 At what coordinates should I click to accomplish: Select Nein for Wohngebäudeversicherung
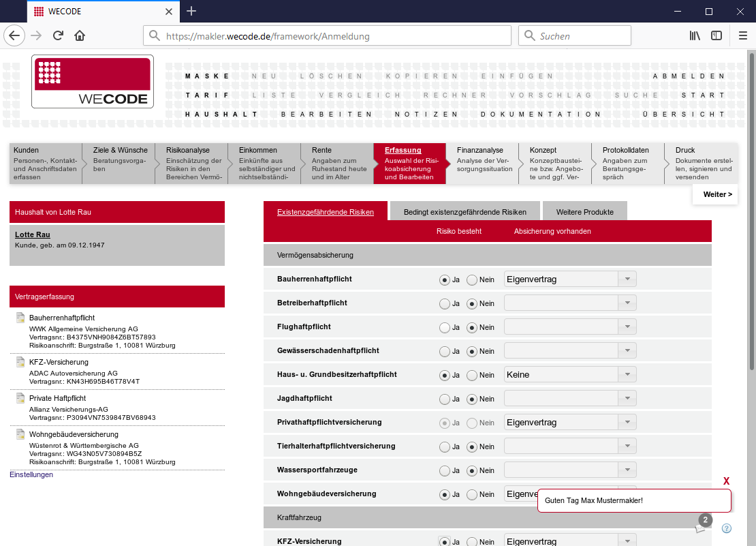point(472,494)
